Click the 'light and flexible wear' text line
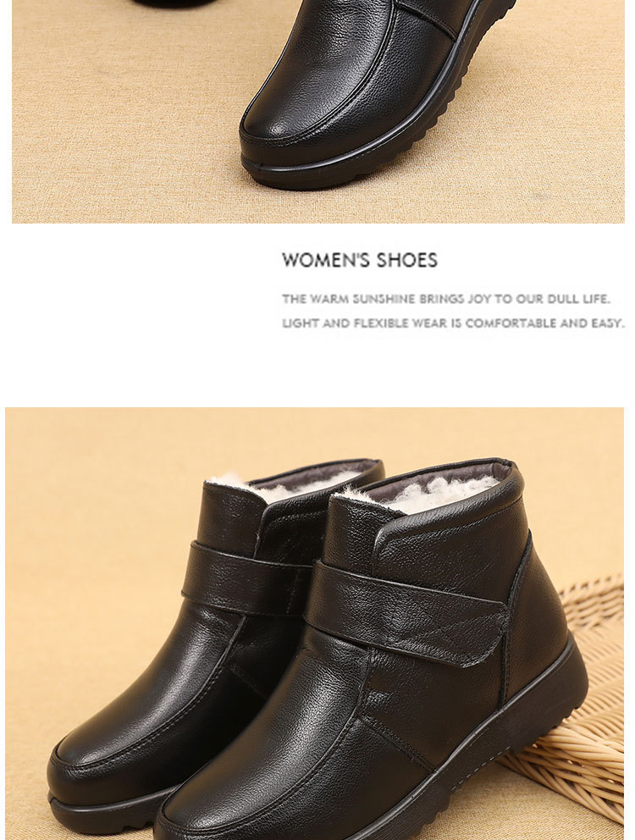 pyautogui.click(x=453, y=323)
